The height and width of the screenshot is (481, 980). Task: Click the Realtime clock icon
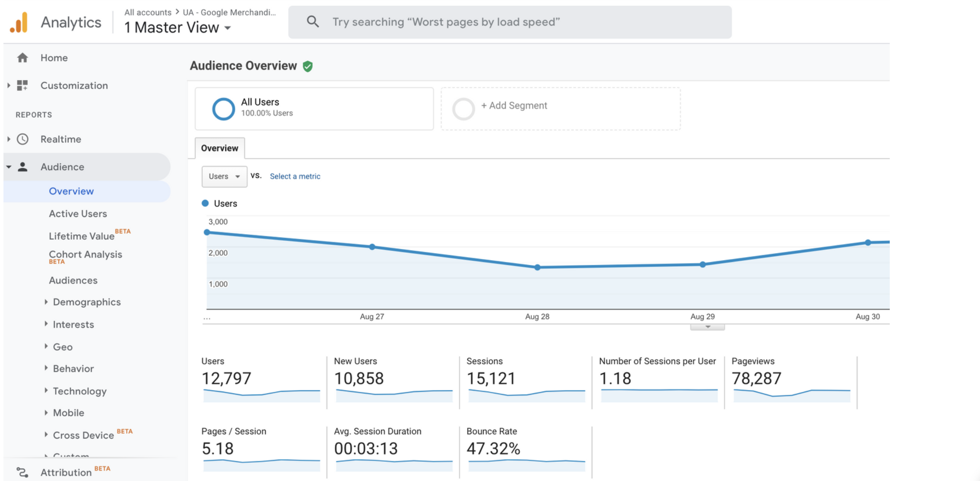tap(23, 139)
